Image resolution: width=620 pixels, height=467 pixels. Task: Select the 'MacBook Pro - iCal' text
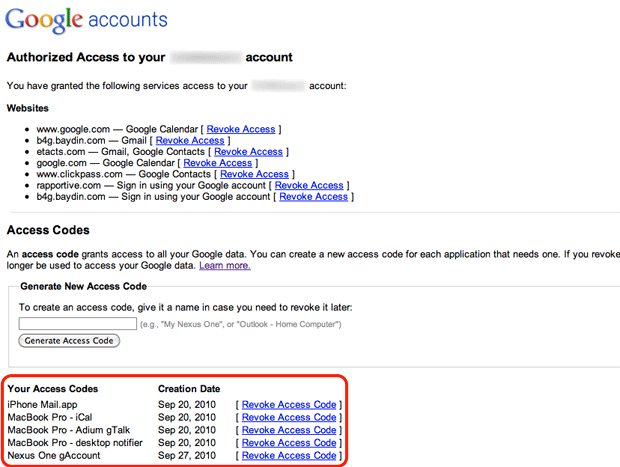[50, 418]
